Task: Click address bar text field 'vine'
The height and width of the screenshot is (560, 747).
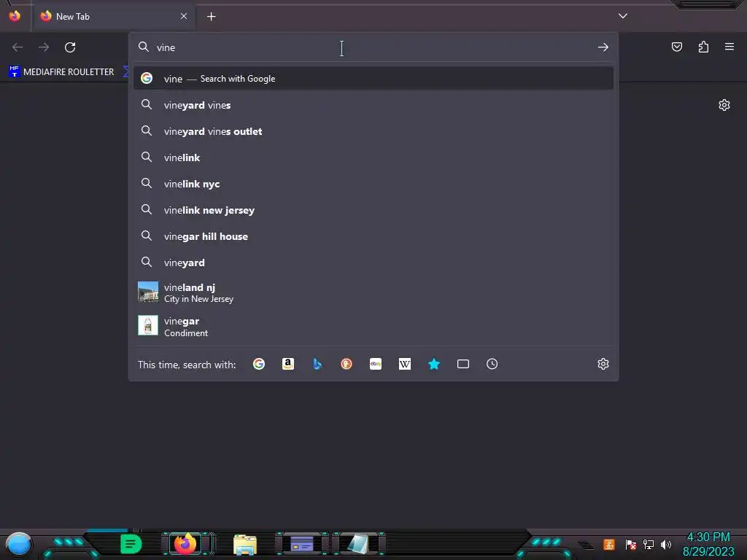Action: pyautogui.click(x=373, y=47)
